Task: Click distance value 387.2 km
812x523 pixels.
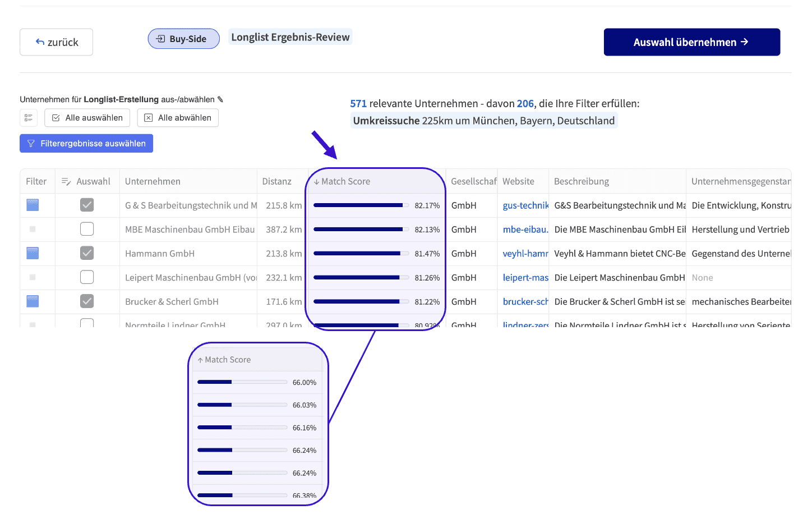Action: [284, 230]
